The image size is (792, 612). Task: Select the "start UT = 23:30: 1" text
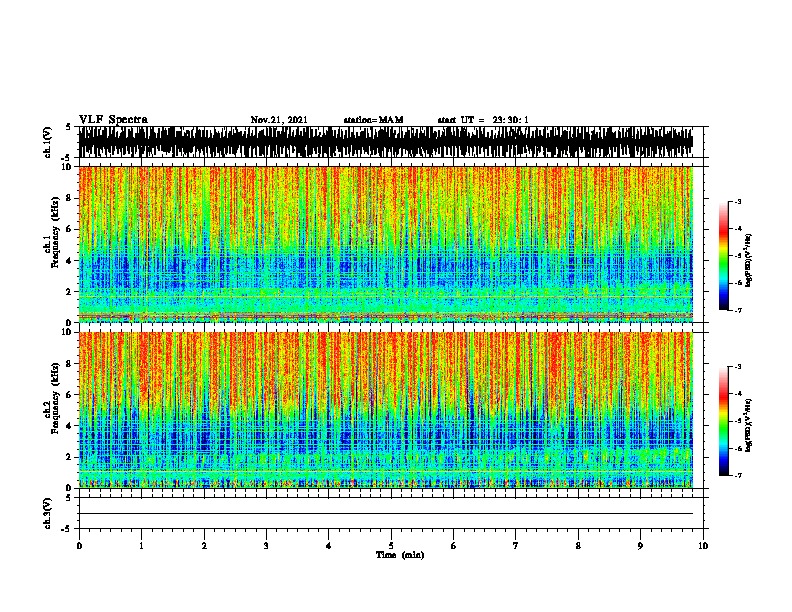point(483,120)
